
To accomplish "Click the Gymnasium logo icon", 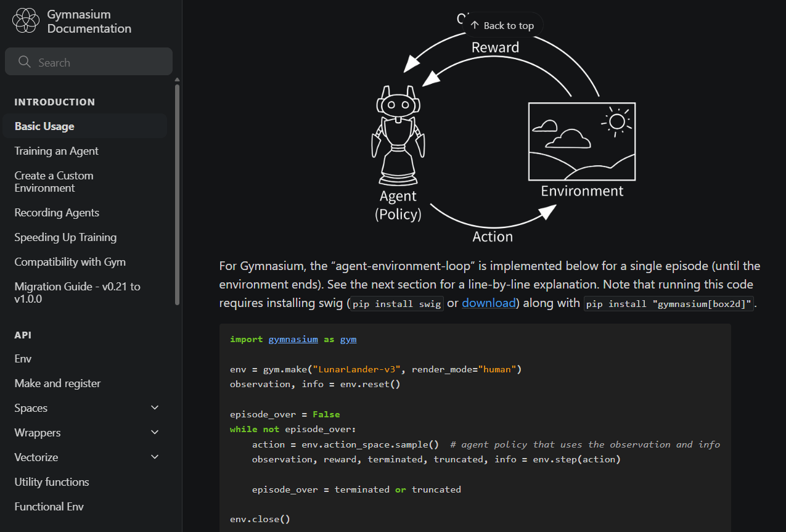I will click(x=26, y=21).
